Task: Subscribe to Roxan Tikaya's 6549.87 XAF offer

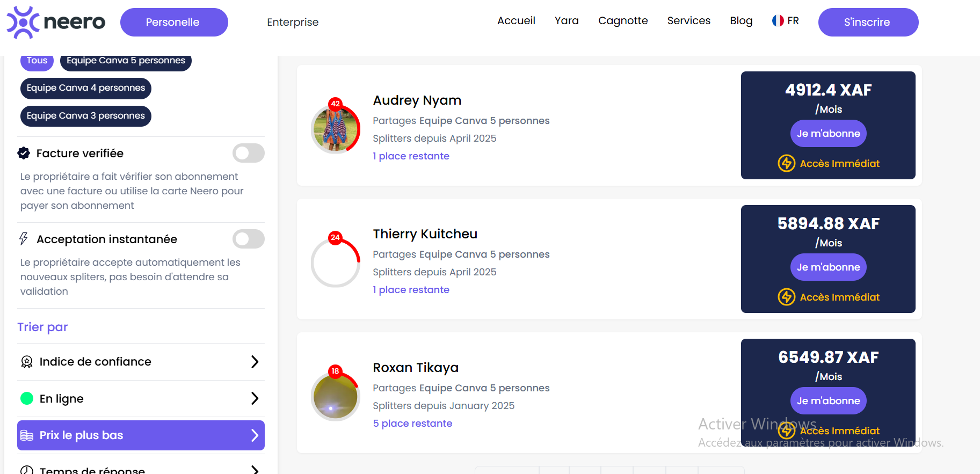Action: point(828,400)
